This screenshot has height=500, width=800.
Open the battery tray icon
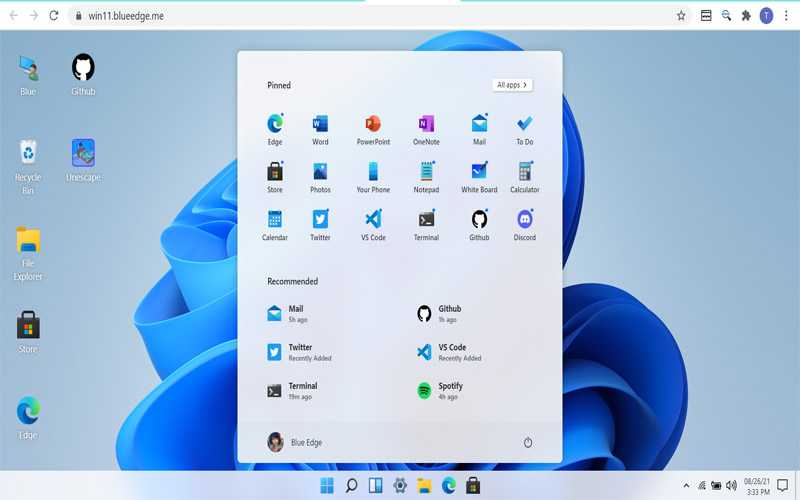716,486
